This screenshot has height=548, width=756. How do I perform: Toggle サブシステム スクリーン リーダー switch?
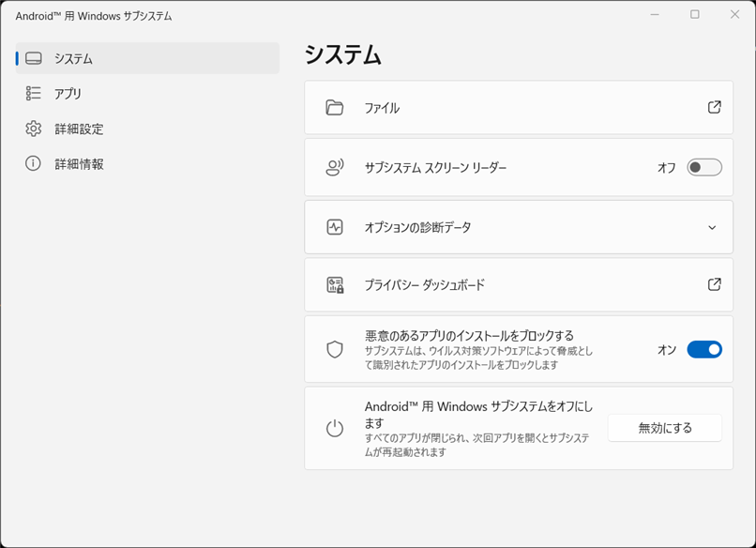pyautogui.click(x=704, y=167)
